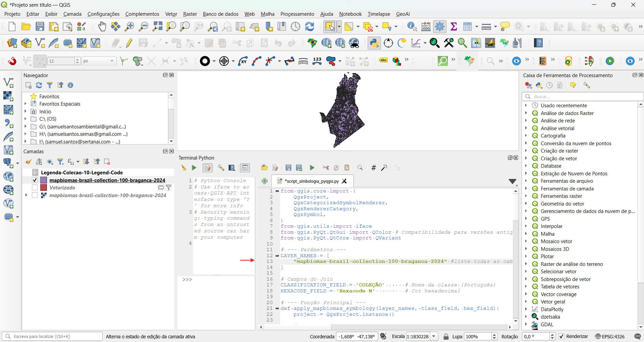
Task: Close the script_simbologia_pyqgis.py tab
Action: pyautogui.click(x=344, y=181)
